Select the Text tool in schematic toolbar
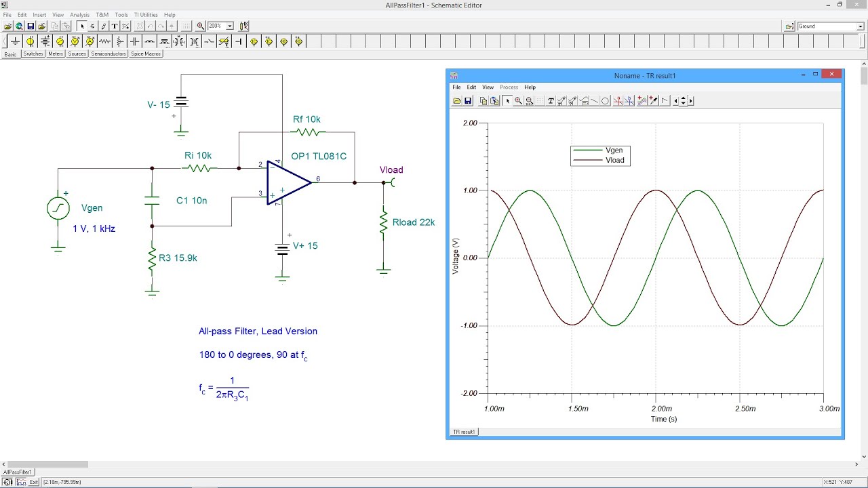868x488 pixels. coord(115,26)
